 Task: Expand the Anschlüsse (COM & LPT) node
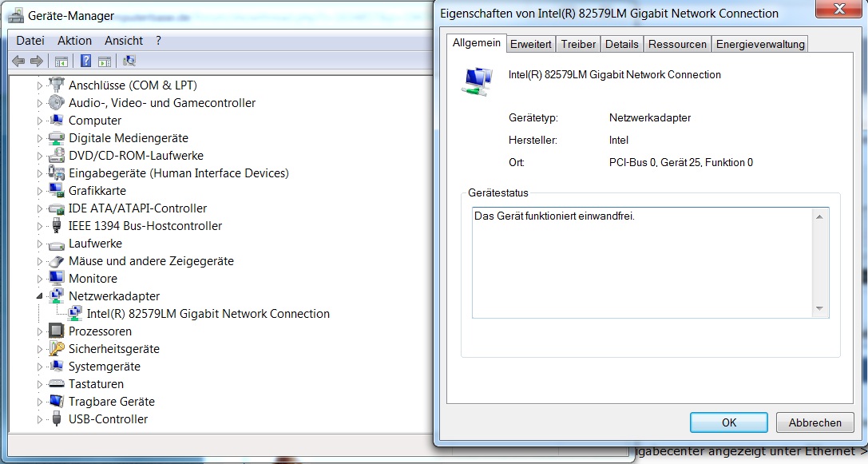pos(39,85)
